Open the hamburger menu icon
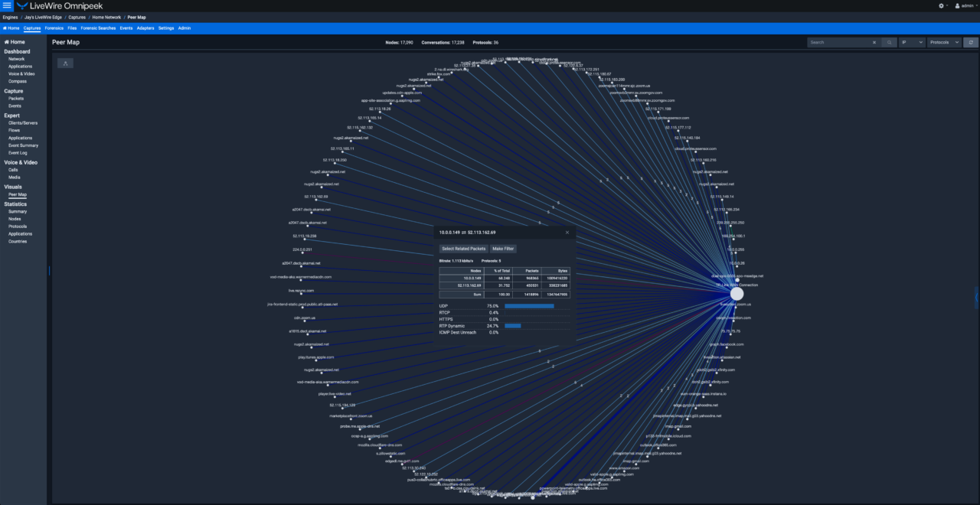The width and height of the screenshot is (980, 505). 7,5
